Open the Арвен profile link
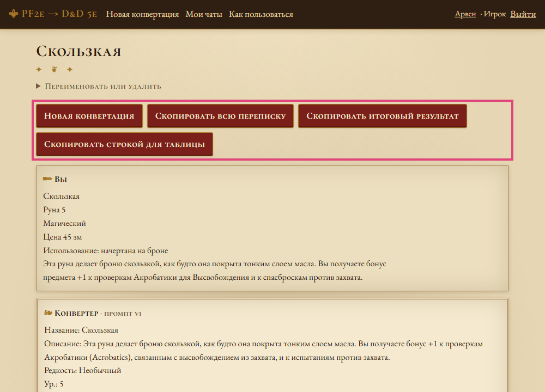 [x=465, y=14]
